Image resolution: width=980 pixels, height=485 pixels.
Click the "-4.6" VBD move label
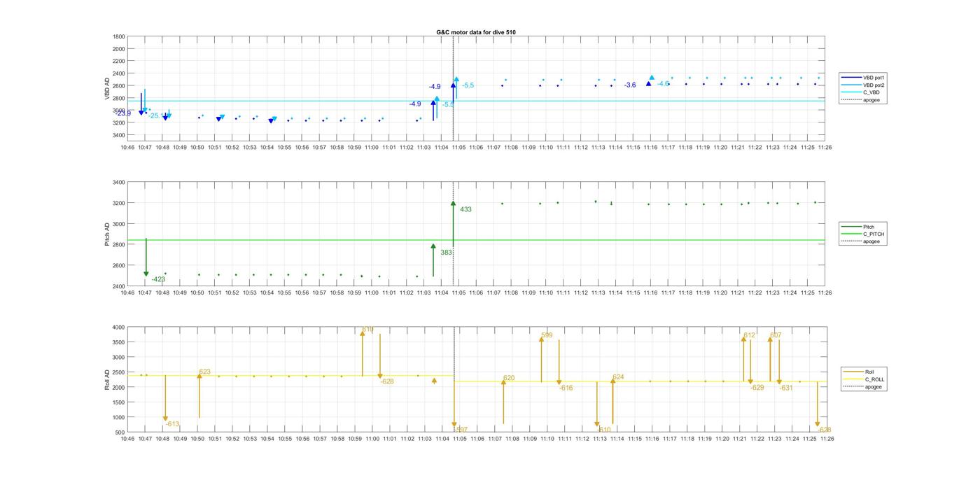pos(663,83)
